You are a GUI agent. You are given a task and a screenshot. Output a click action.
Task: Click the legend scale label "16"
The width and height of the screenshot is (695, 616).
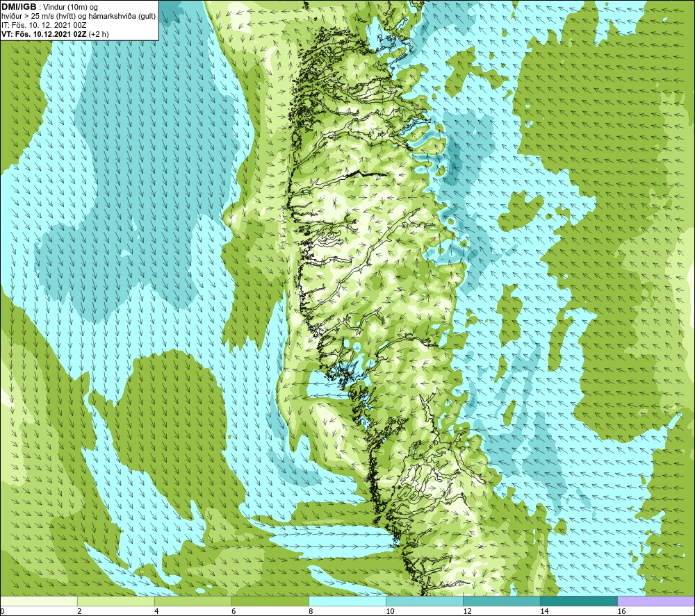(621, 612)
